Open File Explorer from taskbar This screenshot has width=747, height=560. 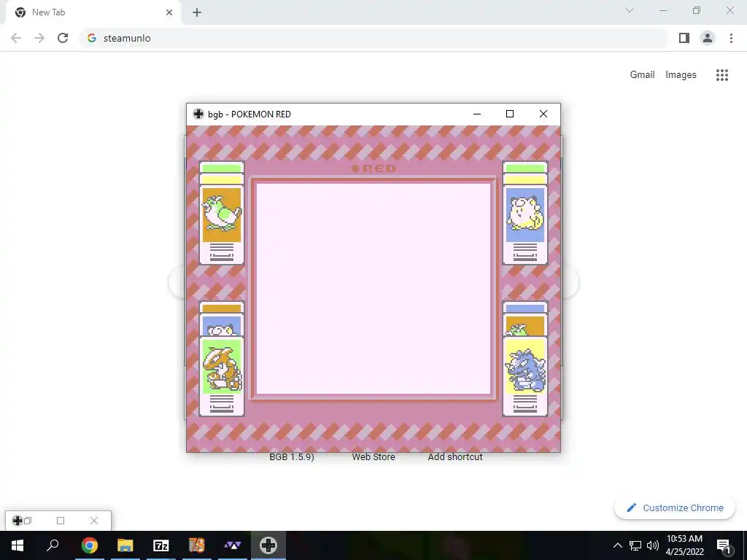pos(125,545)
